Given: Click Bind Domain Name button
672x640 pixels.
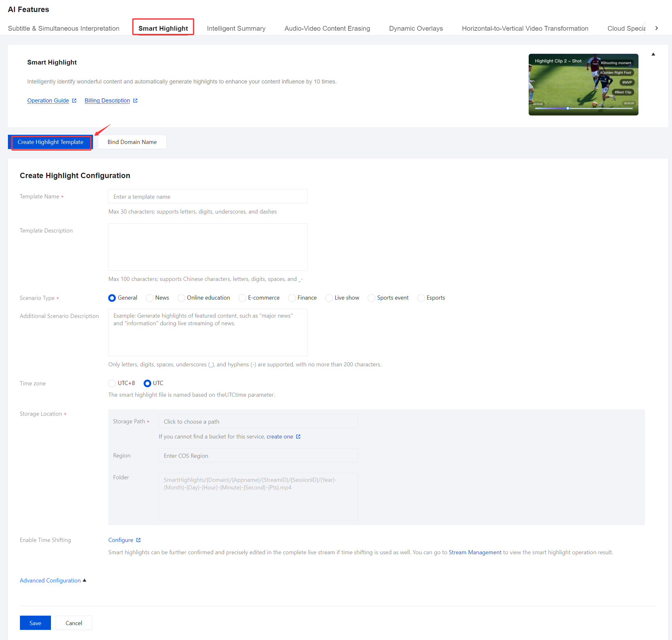Looking at the screenshot, I should tap(132, 142).
